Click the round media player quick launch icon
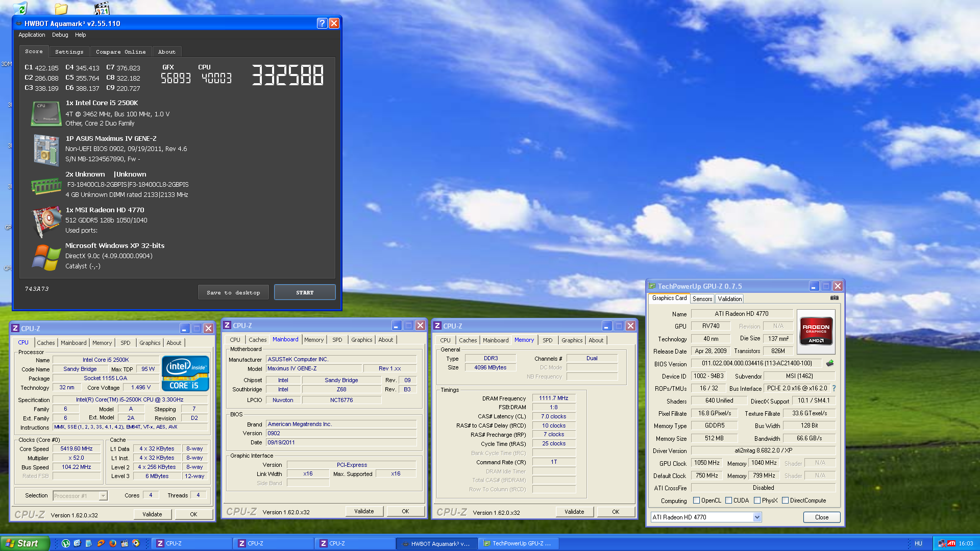Image resolution: width=980 pixels, height=551 pixels. [136, 543]
